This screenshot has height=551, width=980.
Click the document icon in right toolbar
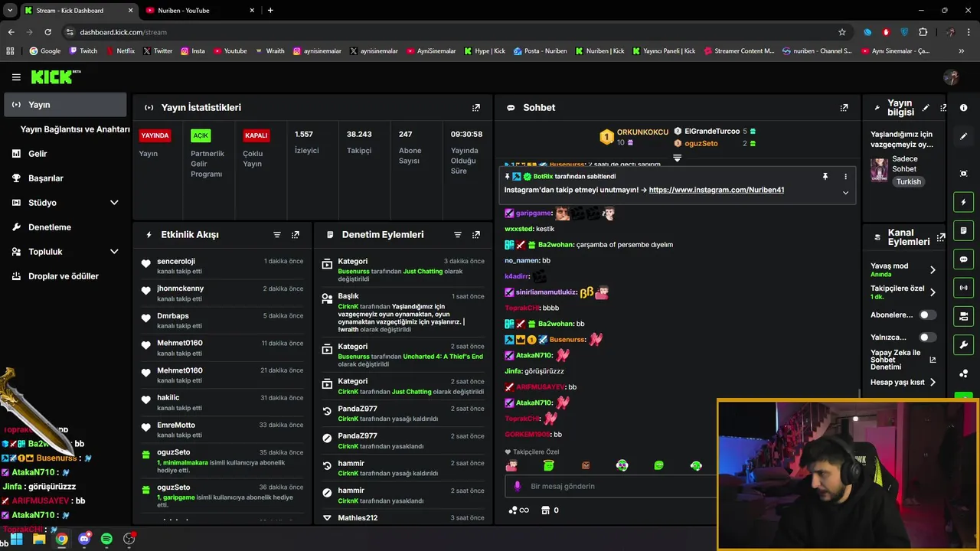pyautogui.click(x=964, y=230)
